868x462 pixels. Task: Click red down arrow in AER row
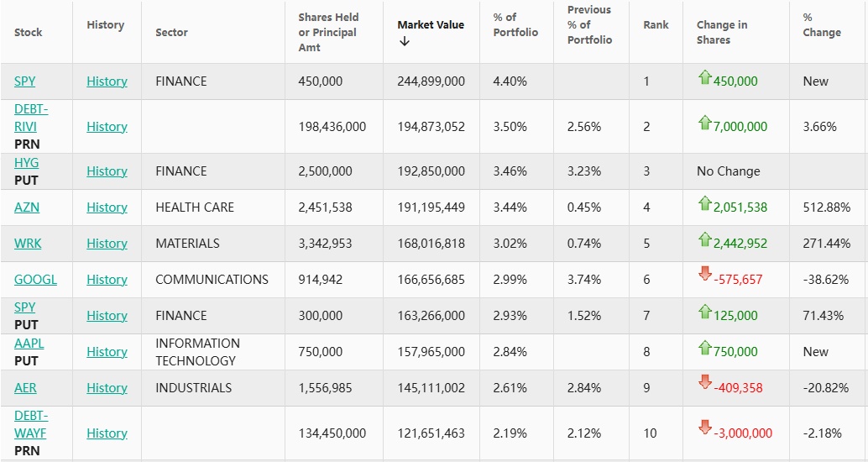coord(704,382)
